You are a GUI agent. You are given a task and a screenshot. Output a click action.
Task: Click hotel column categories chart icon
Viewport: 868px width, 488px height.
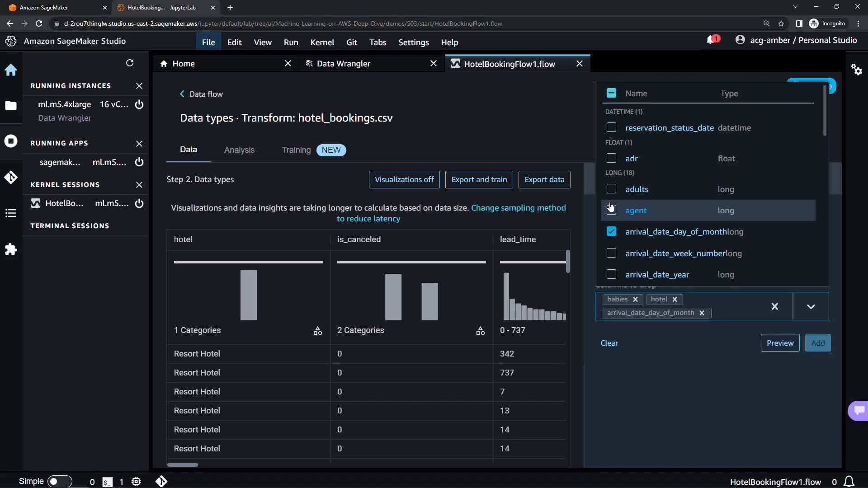pyautogui.click(x=318, y=331)
